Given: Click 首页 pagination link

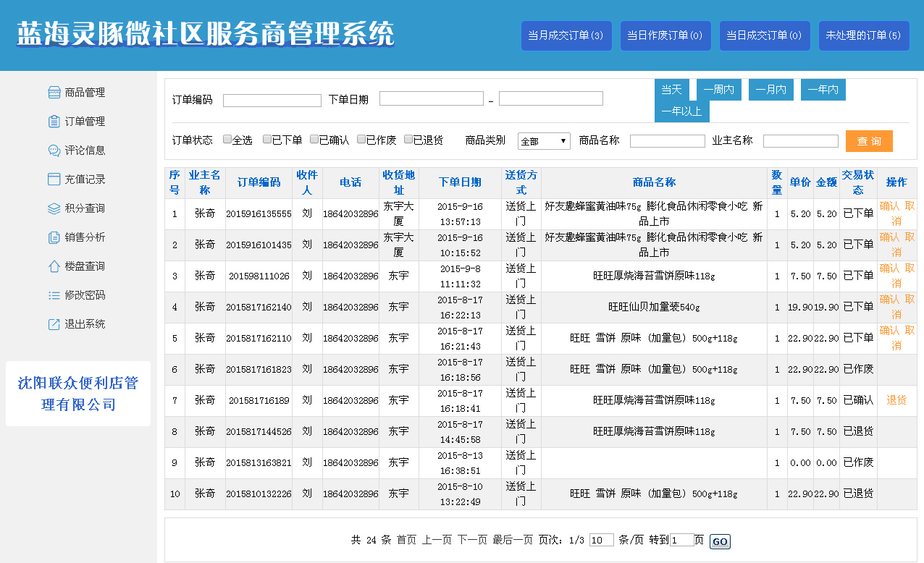Looking at the screenshot, I should 406,540.
